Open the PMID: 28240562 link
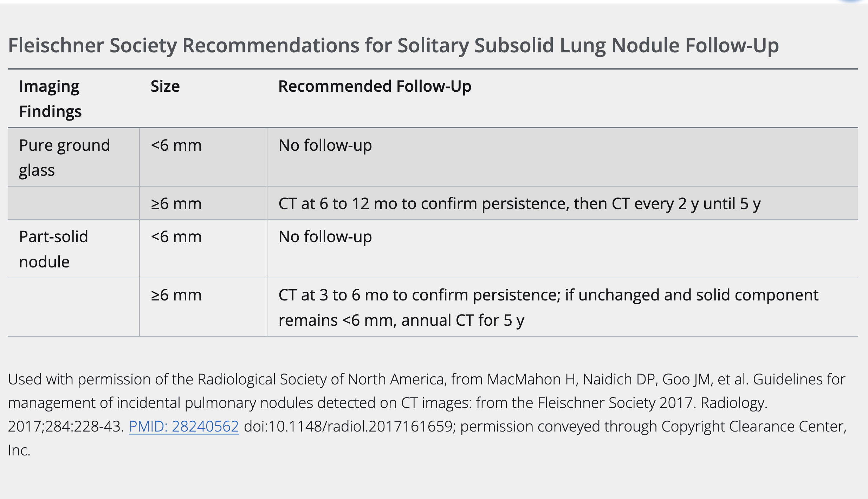Image resolution: width=868 pixels, height=499 pixels. pos(184,427)
